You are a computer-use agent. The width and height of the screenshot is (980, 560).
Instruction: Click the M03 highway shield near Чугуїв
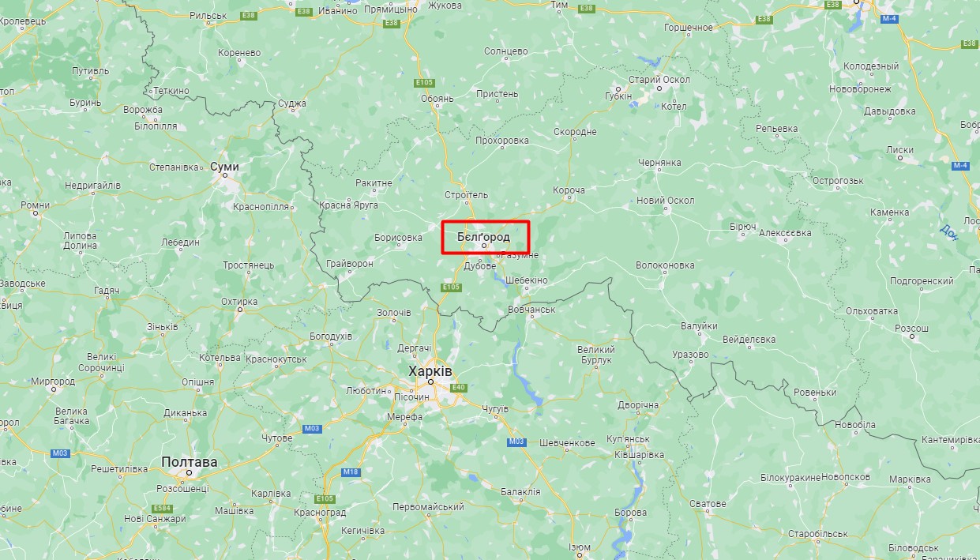coord(516,442)
